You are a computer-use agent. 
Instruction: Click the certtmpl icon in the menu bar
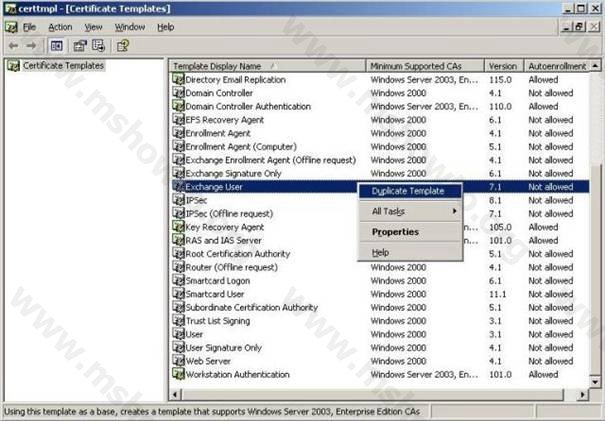(11, 27)
